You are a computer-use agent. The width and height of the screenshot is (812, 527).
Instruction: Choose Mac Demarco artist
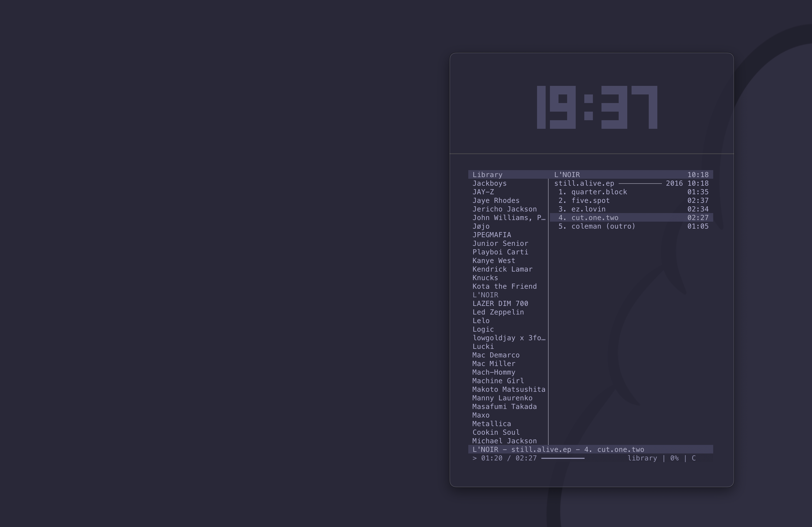click(496, 355)
